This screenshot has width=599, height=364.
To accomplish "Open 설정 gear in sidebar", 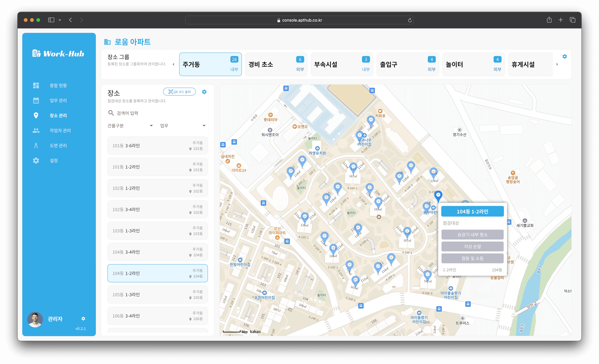I will (x=36, y=161).
